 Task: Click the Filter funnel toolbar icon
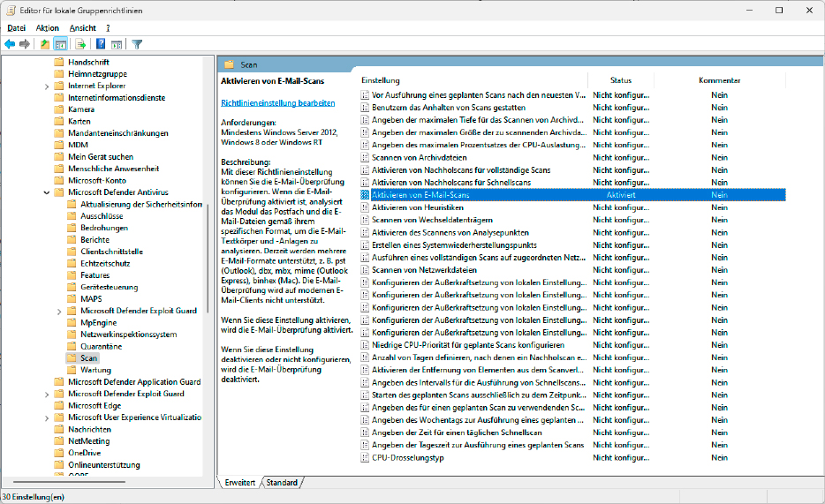tap(137, 43)
